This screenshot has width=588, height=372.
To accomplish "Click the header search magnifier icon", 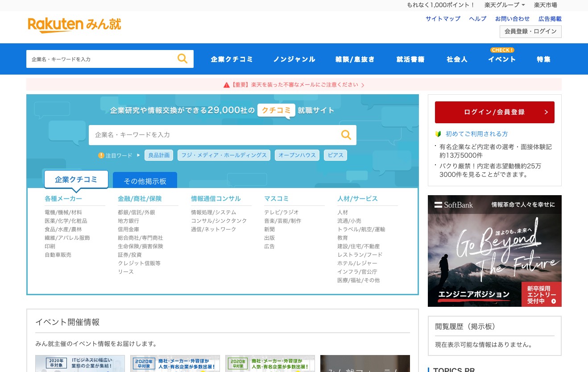I will pos(182,59).
